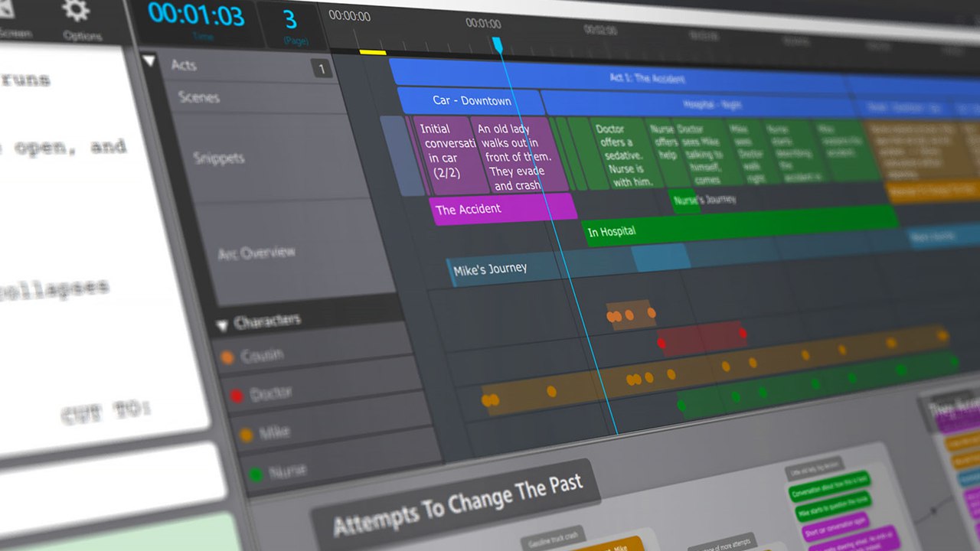Click the red dot ending Doctor's timeline bar
The image size is (980, 551).
[742, 334]
